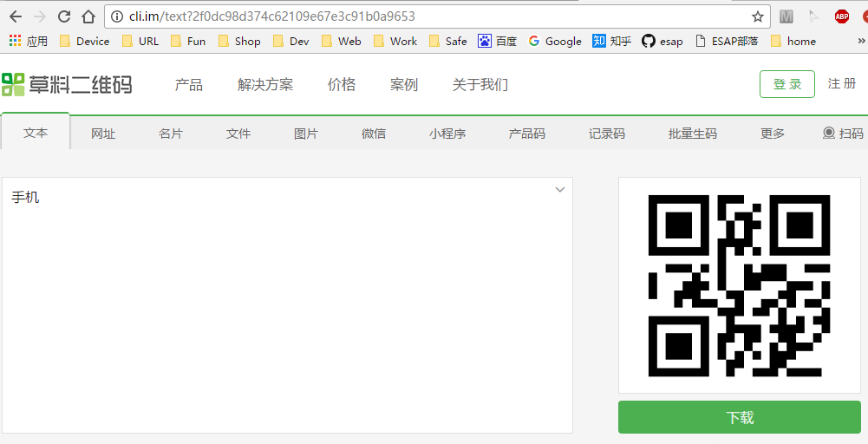
Task: Open the 更多 tab
Action: pyautogui.click(x=773, y=134)
